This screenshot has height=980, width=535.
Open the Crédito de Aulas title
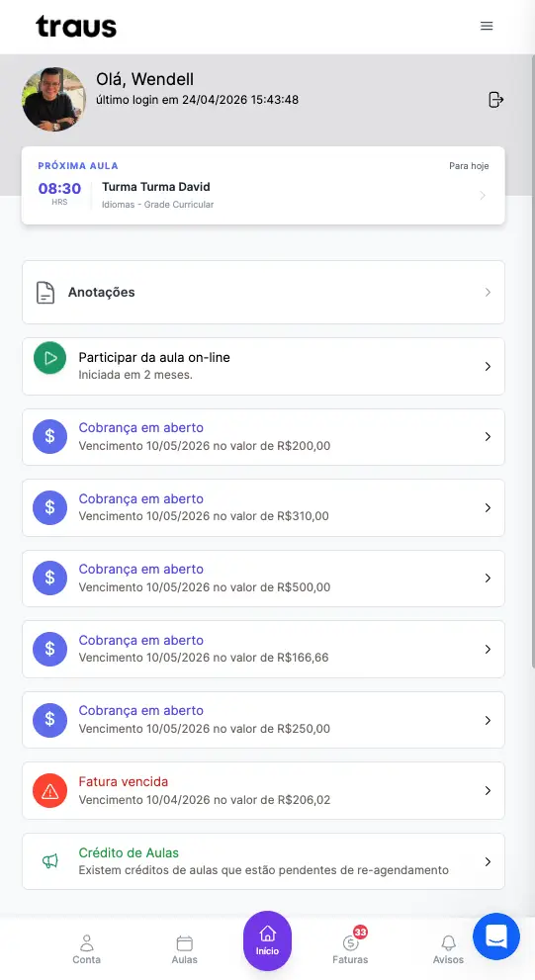[129, 852]
